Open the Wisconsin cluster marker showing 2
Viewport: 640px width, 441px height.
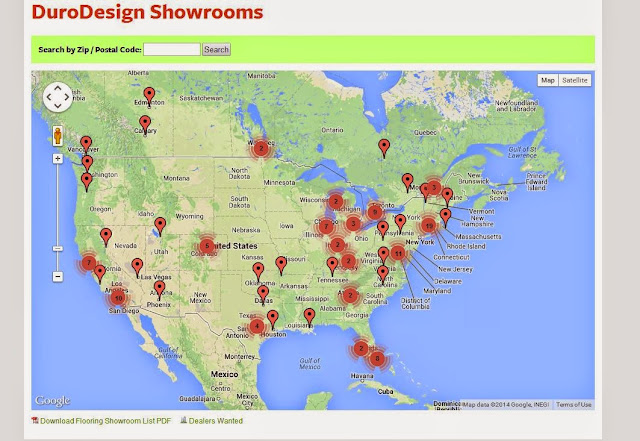pos(336,201)
